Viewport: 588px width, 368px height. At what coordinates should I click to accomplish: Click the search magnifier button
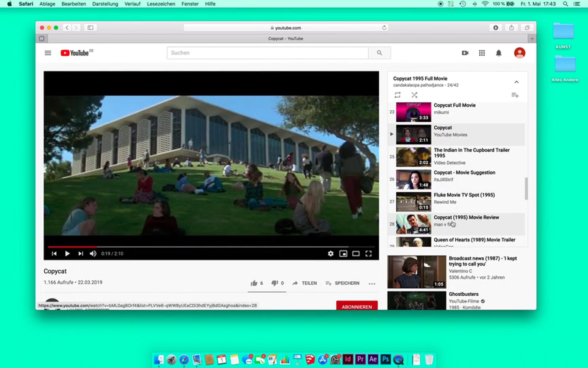pyautogui.click(x=379, y=53)
